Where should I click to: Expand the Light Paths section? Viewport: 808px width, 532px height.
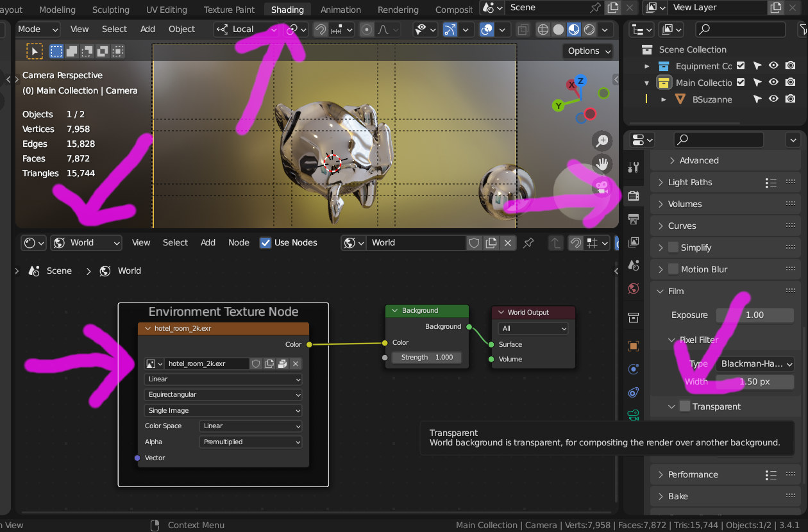(x=693, y=182)
